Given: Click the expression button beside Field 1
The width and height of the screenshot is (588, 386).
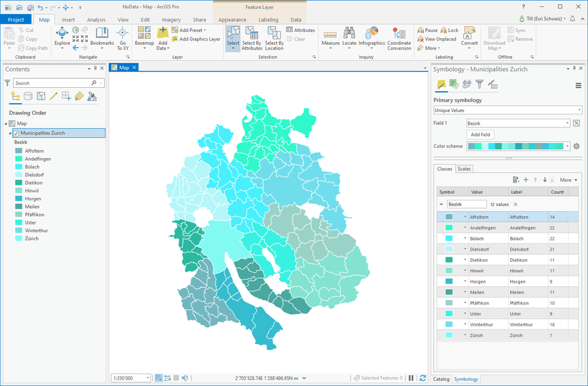Looking at the screenshot, I should [x=576, y=123].
